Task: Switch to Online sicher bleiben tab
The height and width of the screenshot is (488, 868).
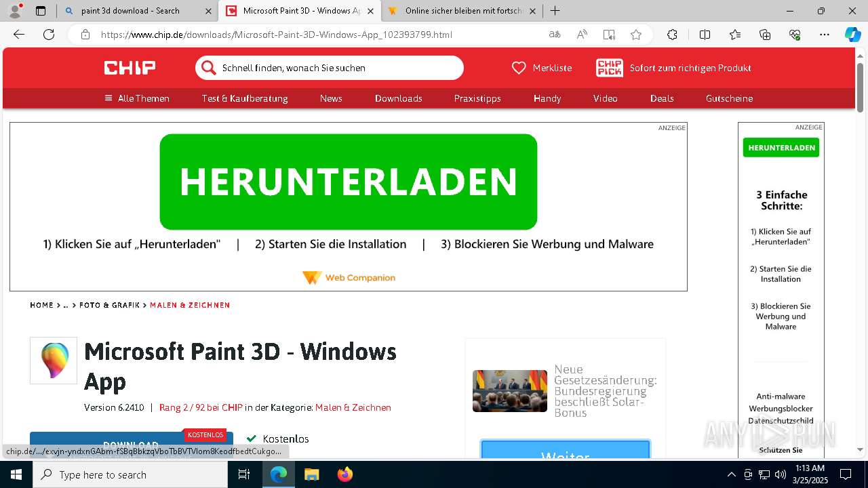Action: click(463, 11)
